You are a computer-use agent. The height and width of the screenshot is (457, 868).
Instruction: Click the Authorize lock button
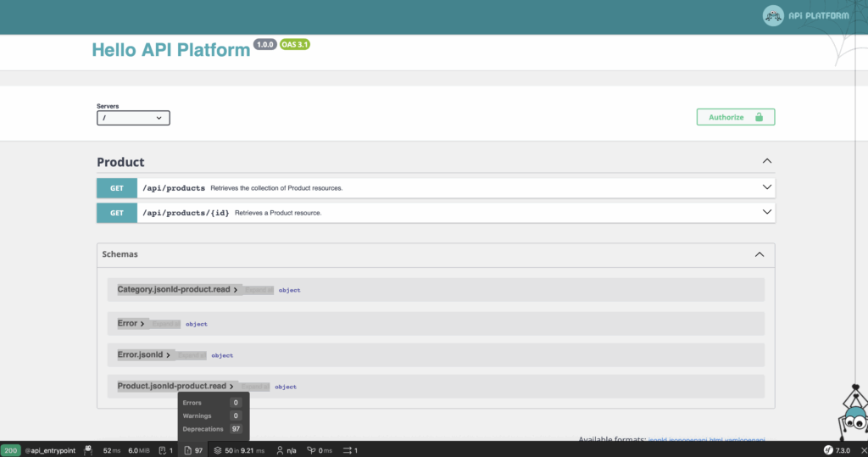(736, 117)
